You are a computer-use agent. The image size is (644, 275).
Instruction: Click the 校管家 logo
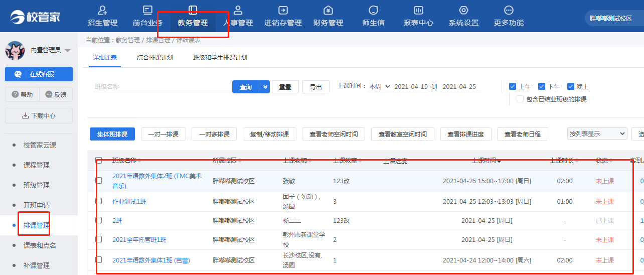(35, 16)
